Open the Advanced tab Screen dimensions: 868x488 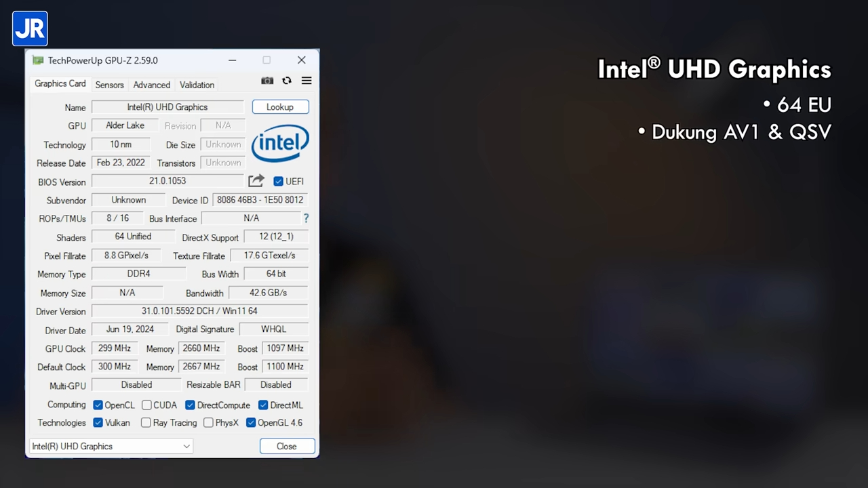(x=151, y=85)
